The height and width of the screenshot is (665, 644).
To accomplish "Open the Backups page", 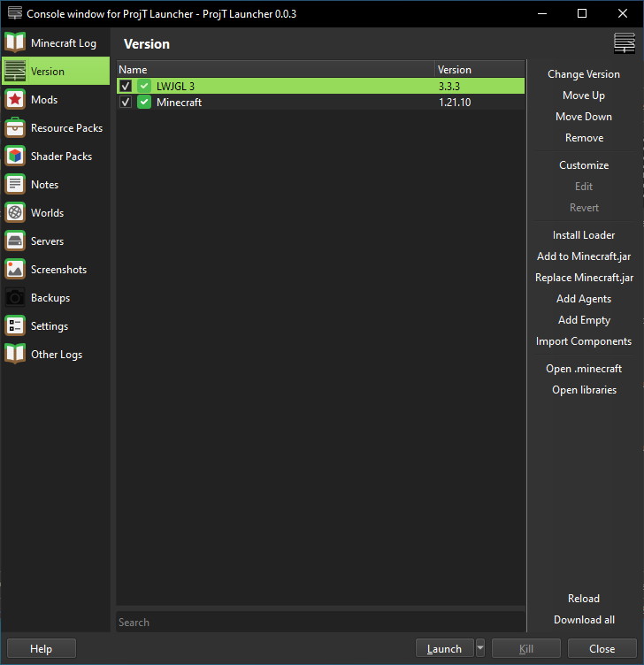I will [x=56, y=298].
